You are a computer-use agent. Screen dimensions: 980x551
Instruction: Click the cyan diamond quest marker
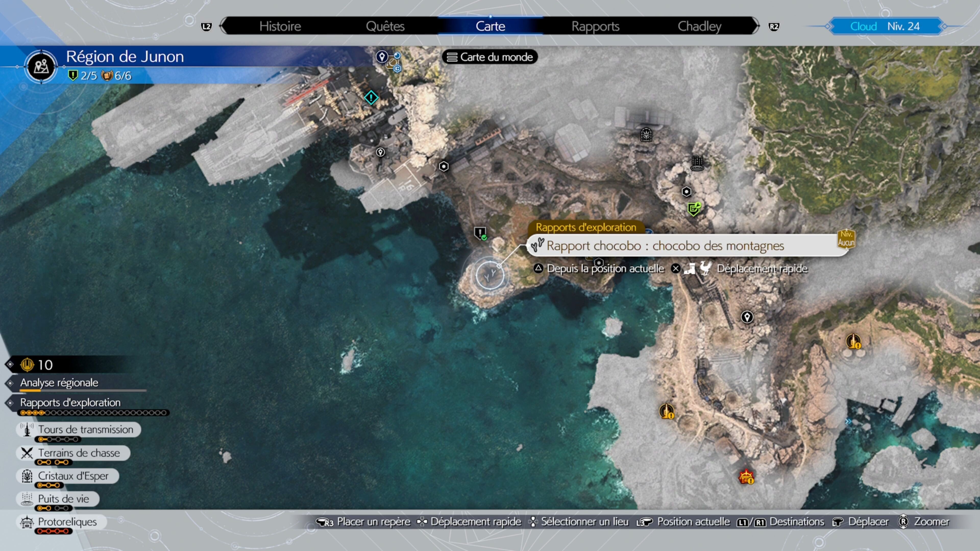click(371, 98)
